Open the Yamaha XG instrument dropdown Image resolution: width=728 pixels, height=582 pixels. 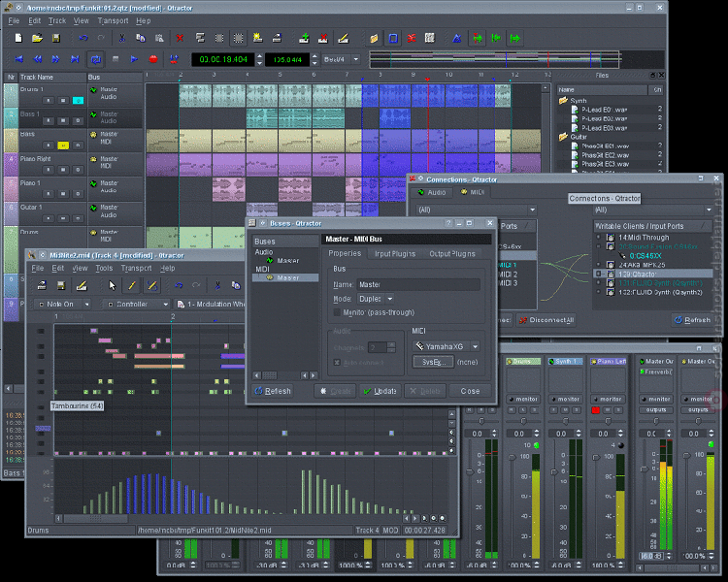click(x=447, y=346)
